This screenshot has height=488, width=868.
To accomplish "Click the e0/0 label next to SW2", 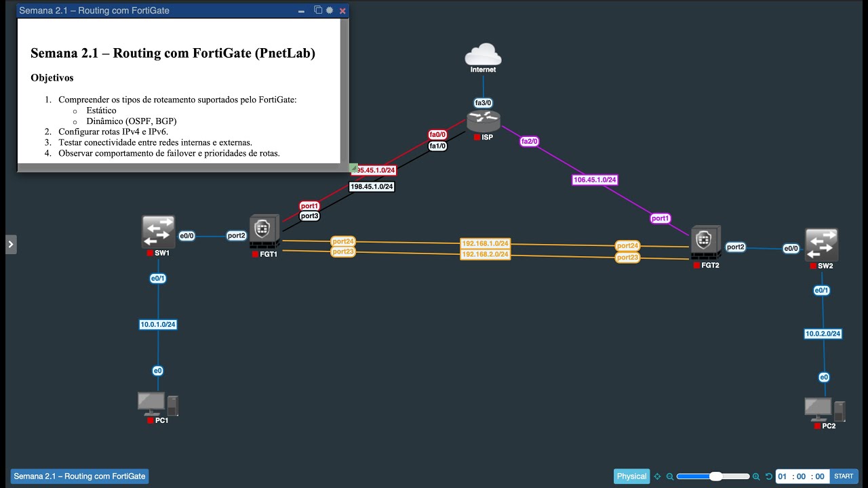I will coord(791,249).
